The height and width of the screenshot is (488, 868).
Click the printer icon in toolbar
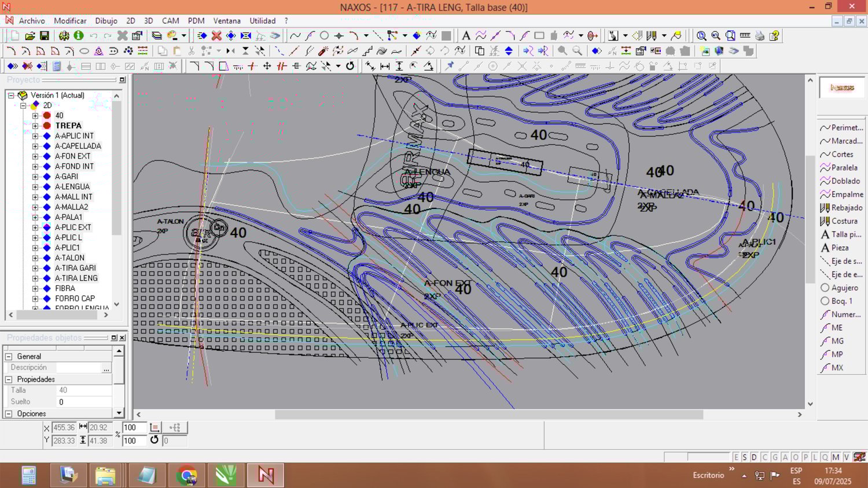760,36
